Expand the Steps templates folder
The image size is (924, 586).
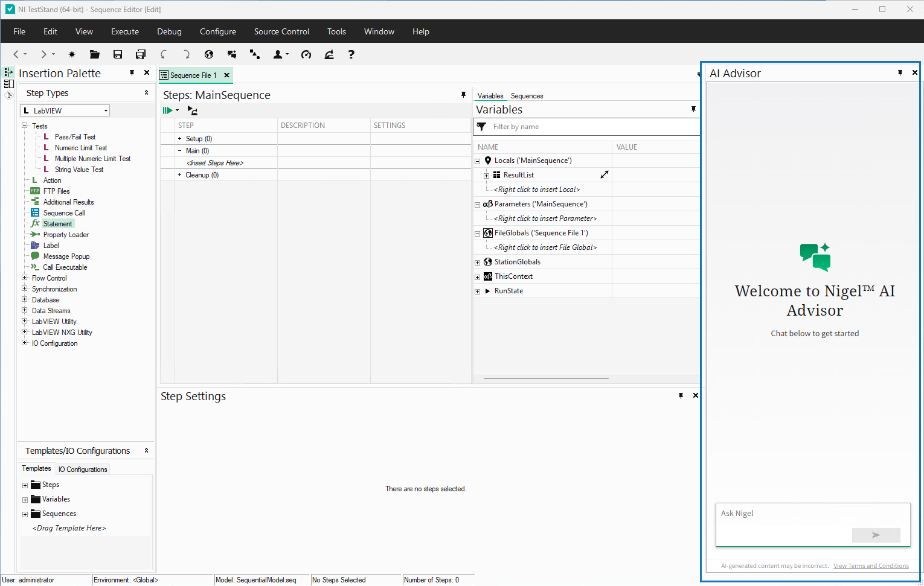25,485
